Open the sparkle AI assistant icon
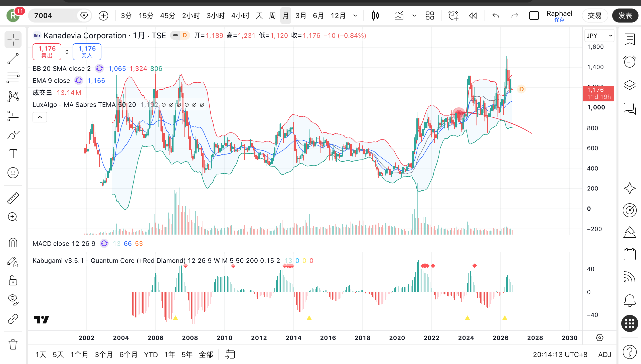 629,188
